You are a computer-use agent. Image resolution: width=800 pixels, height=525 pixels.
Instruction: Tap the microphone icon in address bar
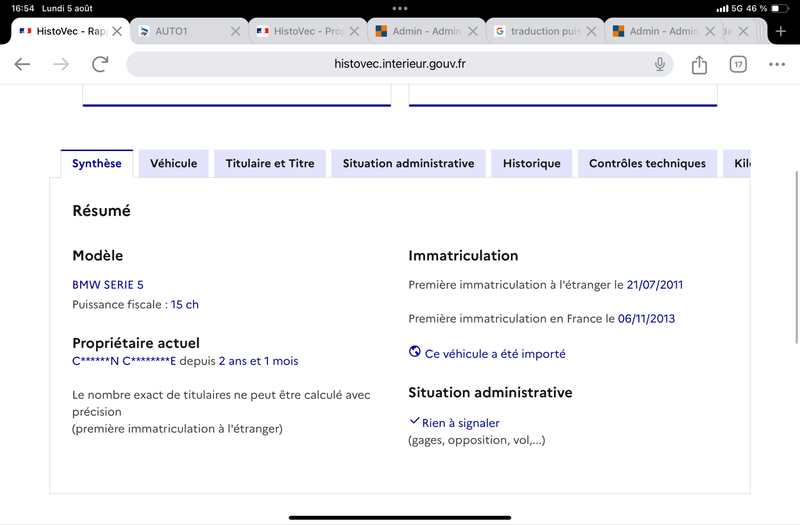660,64
